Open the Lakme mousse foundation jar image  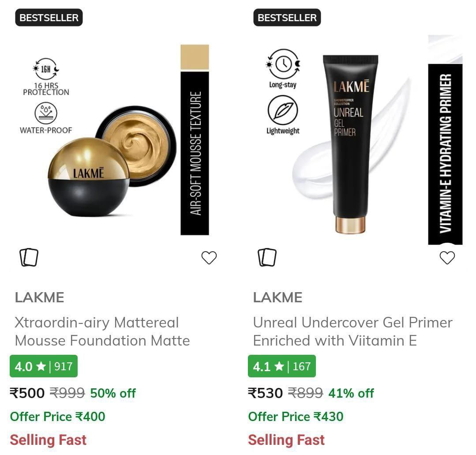(112, 161)
